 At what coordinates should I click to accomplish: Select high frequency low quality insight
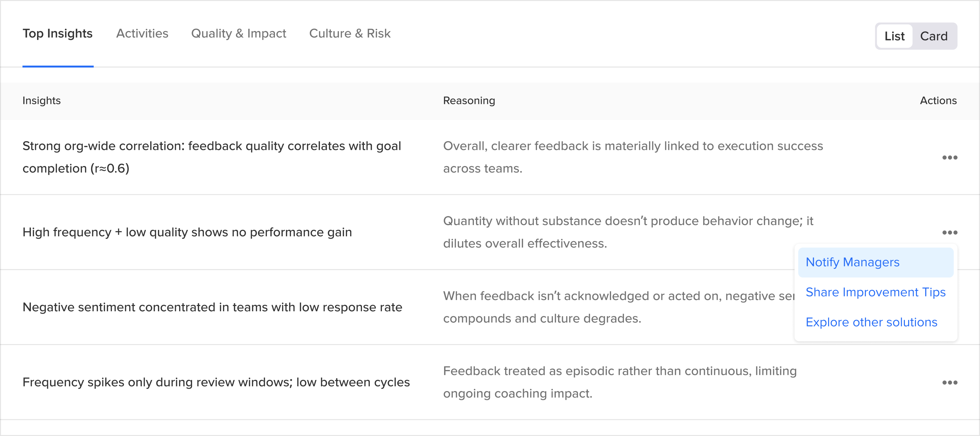pyautogui.click(x=187, y=232)
